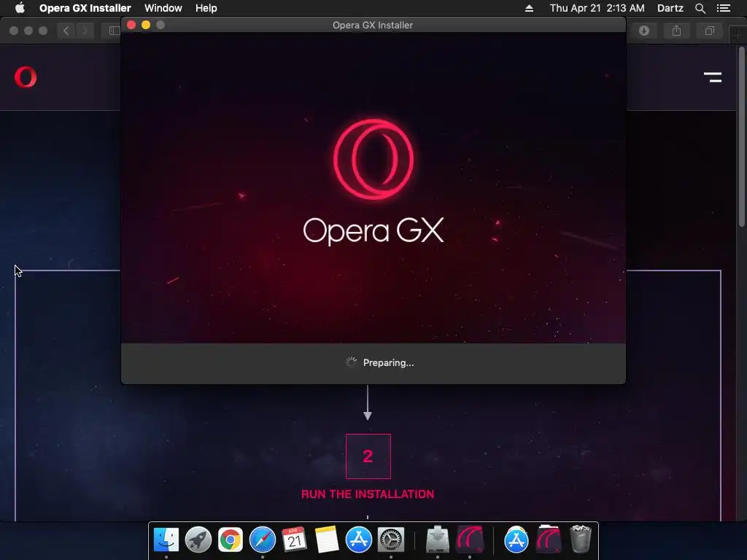Open the Dartz user menu
Screen dimensions: 747x560
(670, 8)
